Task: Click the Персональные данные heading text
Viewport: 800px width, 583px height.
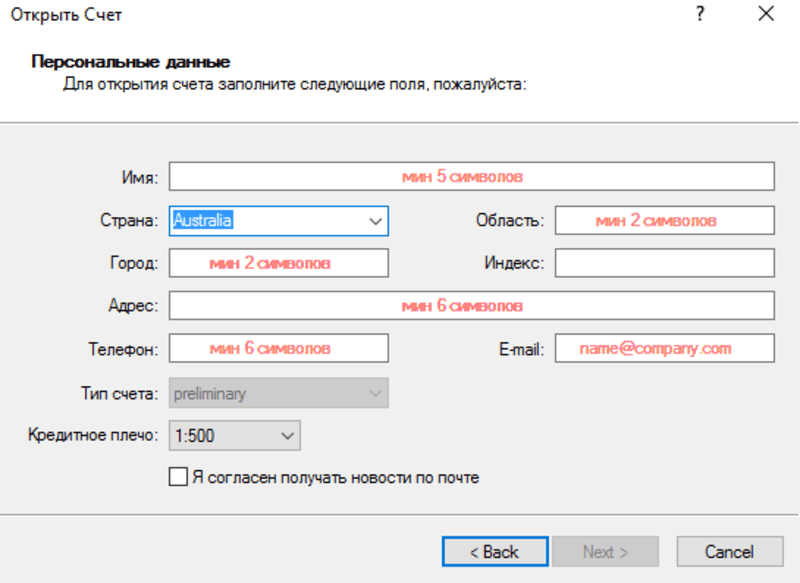Action: click(x=131, y=62)
